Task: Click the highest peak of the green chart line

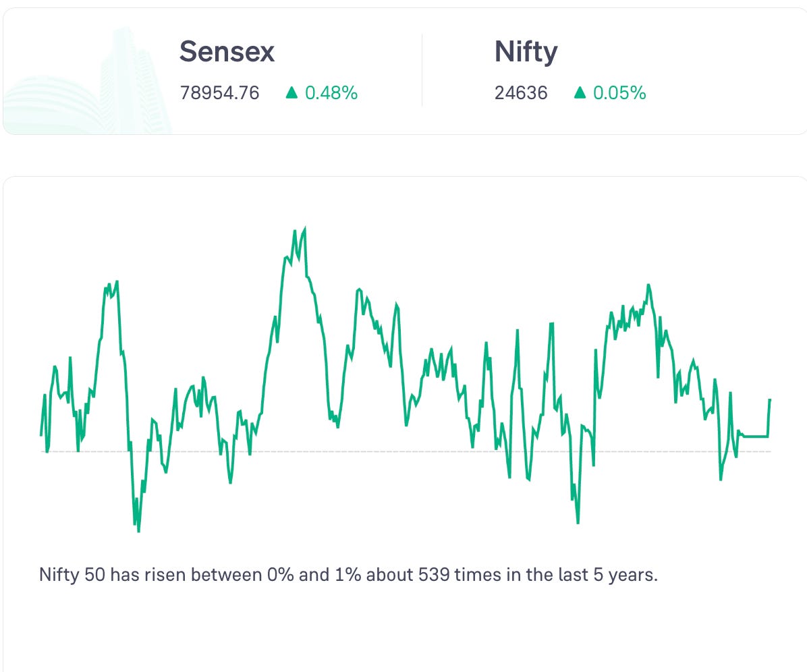Action: tap(305, 229)
